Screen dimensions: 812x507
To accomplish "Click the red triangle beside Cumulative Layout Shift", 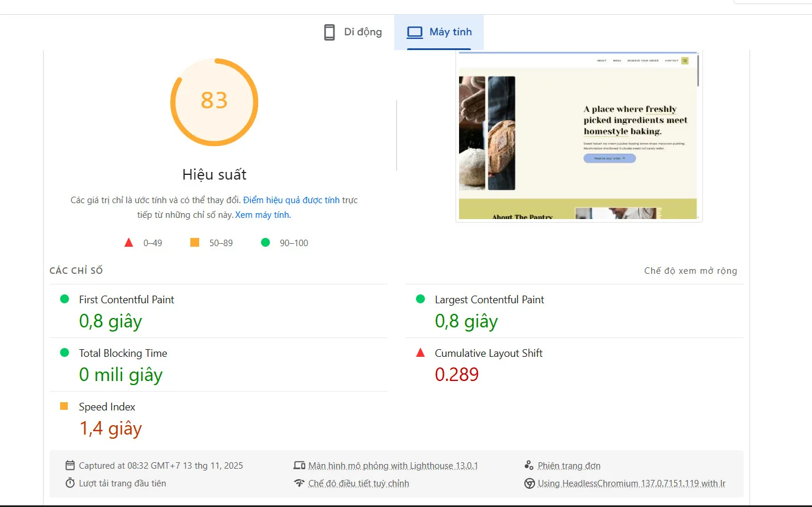I will (x=420, y=353).
